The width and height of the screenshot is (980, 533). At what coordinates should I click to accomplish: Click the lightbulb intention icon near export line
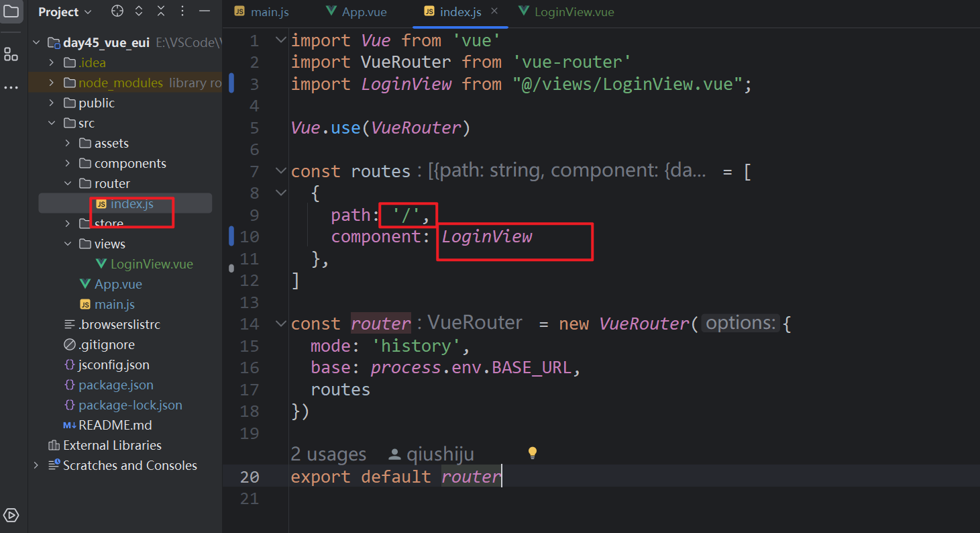(x=532, y=453)
